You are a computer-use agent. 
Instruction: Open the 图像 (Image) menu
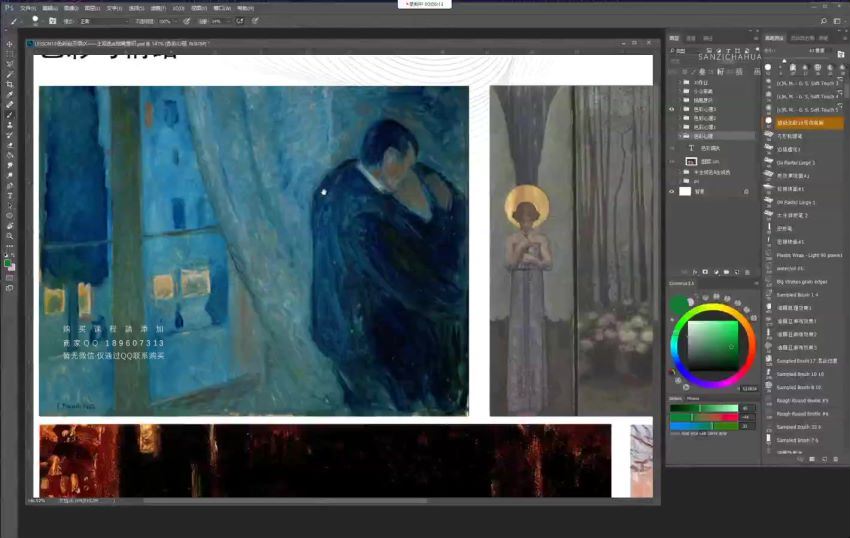[x=71, y=8]
